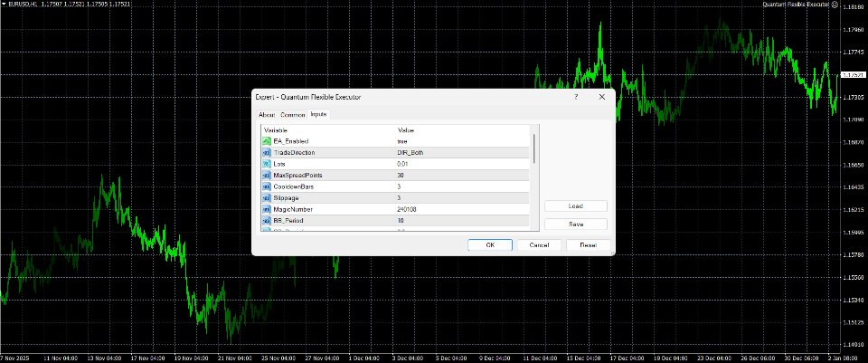Click the CooldownBars row icon
The width and height of the screenshot is (868, 363).
[x=266, y=186]
